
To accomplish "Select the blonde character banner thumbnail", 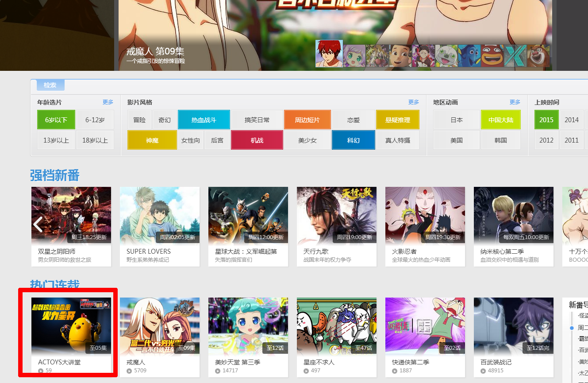I will click(377, 56).
